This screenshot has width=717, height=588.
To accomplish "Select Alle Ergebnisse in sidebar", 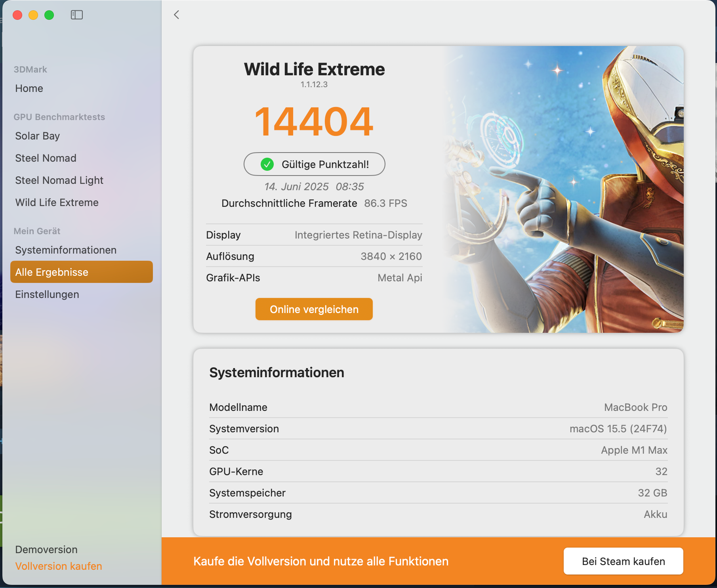I will point(82,272).
